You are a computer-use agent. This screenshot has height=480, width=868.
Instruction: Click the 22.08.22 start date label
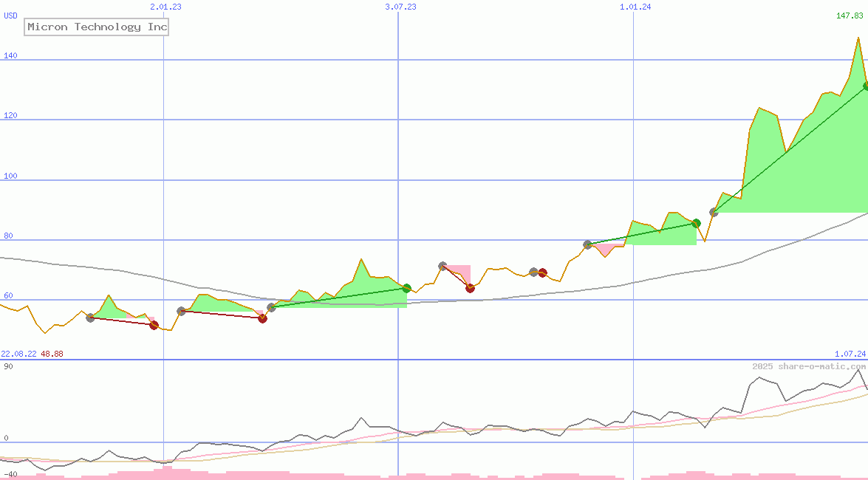[18, 354]
